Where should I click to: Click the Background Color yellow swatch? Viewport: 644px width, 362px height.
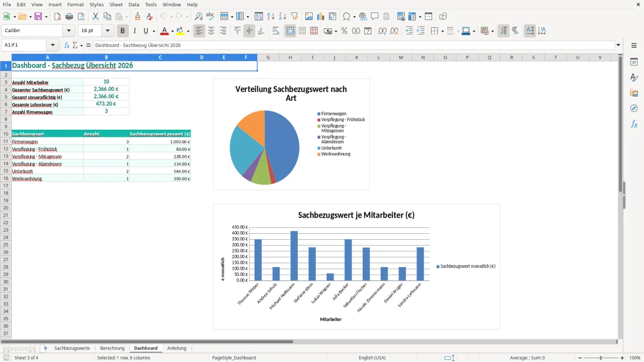click(181, 31)
